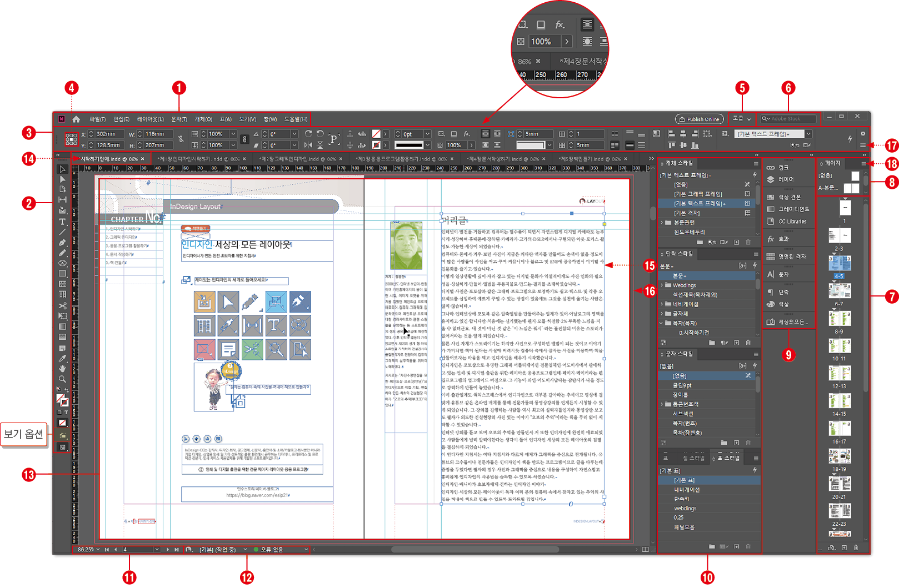Screen dimensions: 899x588
Task: Click the gear settings icon in the control panel
Action: (863, 134)
